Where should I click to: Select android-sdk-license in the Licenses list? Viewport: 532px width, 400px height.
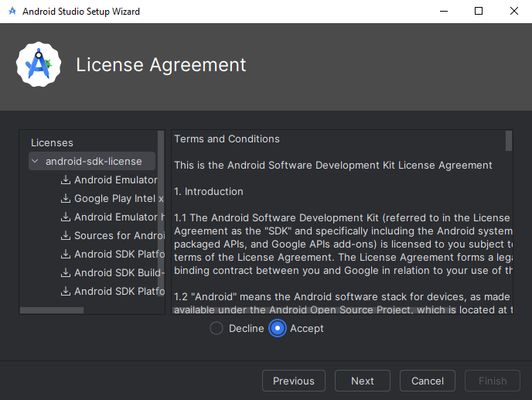point(92,161)
